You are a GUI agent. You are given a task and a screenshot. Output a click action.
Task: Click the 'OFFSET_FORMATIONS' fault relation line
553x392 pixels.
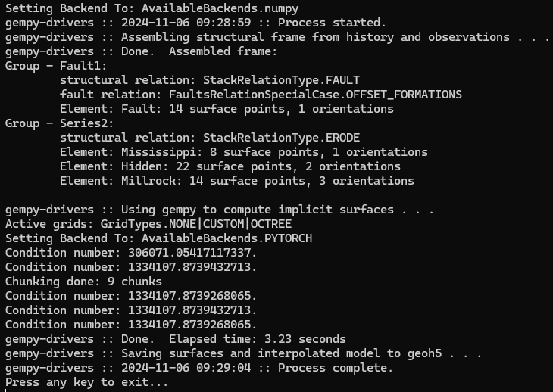coord(261,95)
